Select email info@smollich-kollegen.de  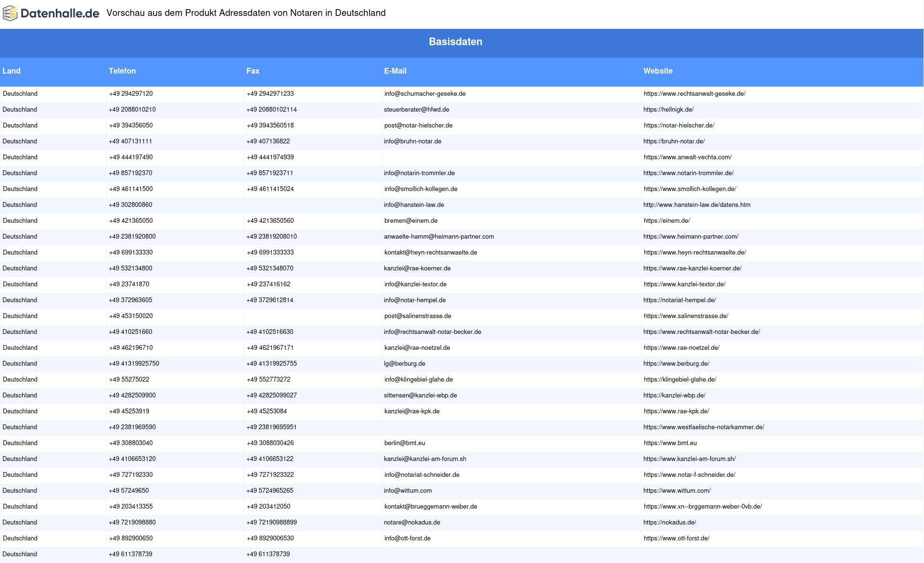pyautogui.click(x=421, y=189)
